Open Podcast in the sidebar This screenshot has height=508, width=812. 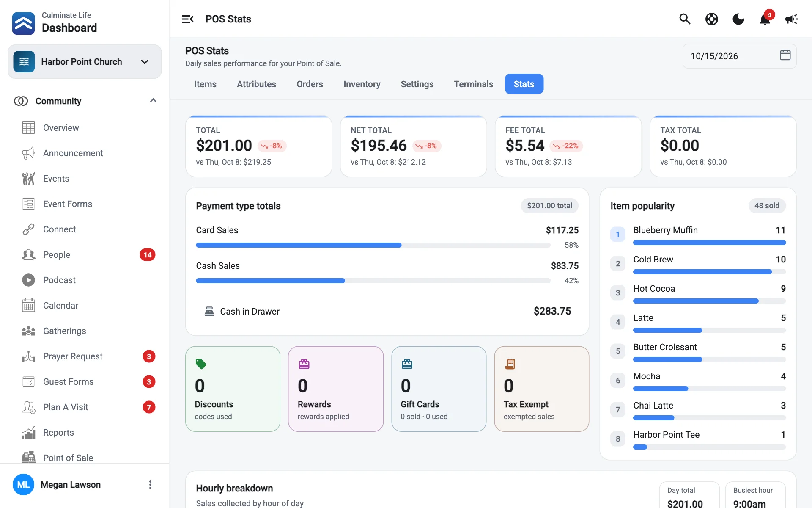[x=85, y=280]
